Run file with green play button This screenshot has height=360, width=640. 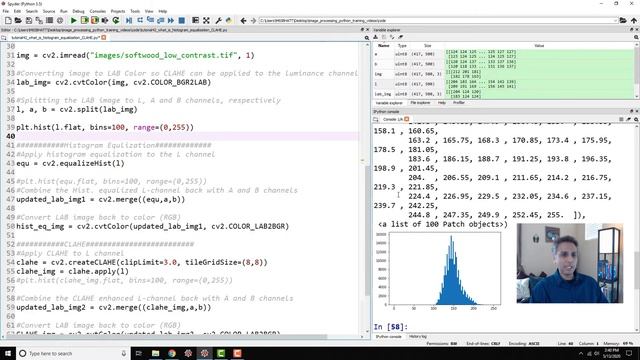[x=73, y=20]
